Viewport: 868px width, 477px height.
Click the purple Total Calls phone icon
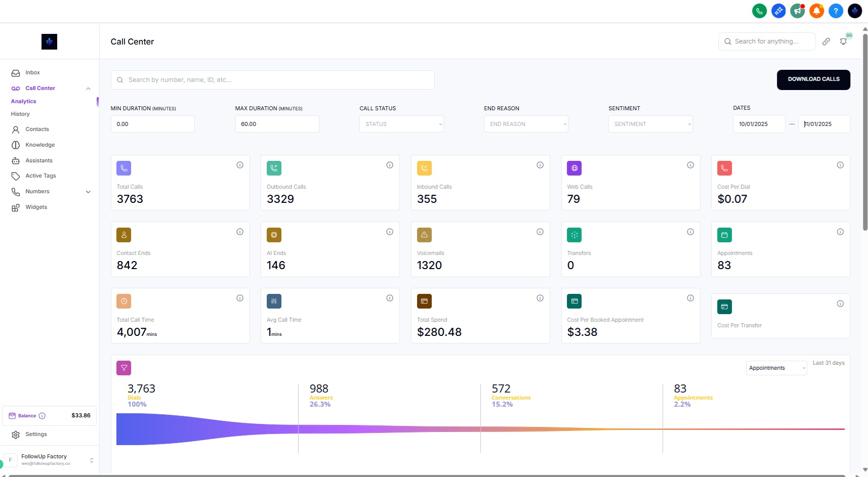(123, 168)
